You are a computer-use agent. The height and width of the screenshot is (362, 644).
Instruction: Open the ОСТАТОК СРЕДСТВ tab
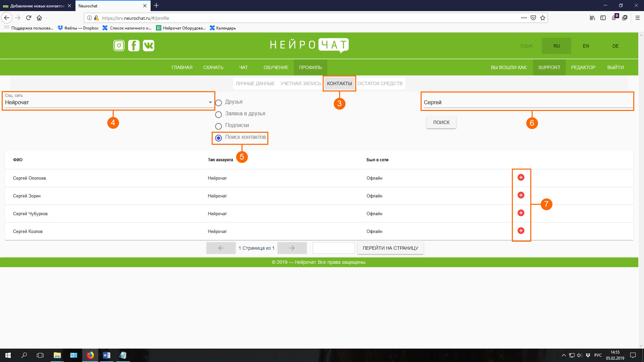pos(380,83)
